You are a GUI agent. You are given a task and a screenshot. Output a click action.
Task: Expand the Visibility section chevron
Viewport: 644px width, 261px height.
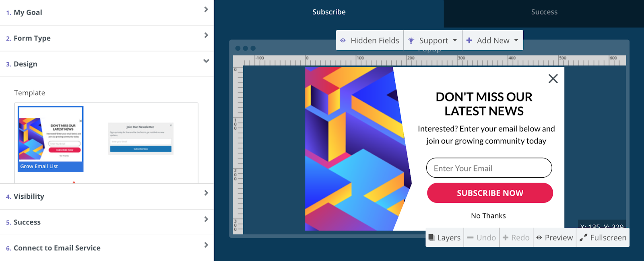tap(206, 193)
